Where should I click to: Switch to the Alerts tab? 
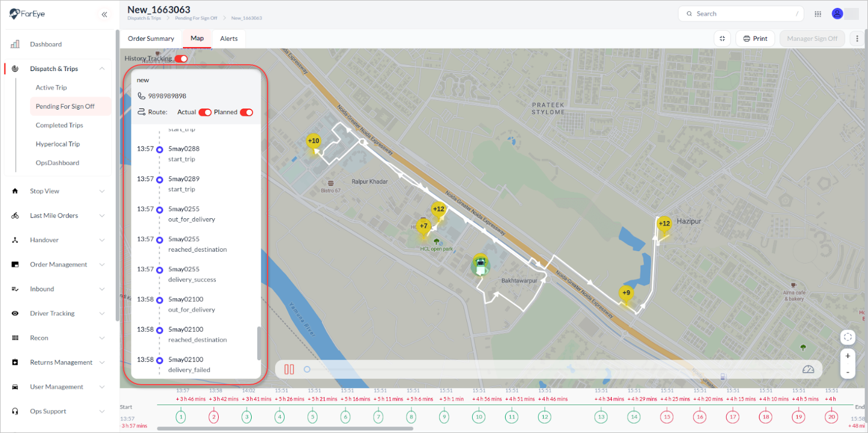point(229,39)
